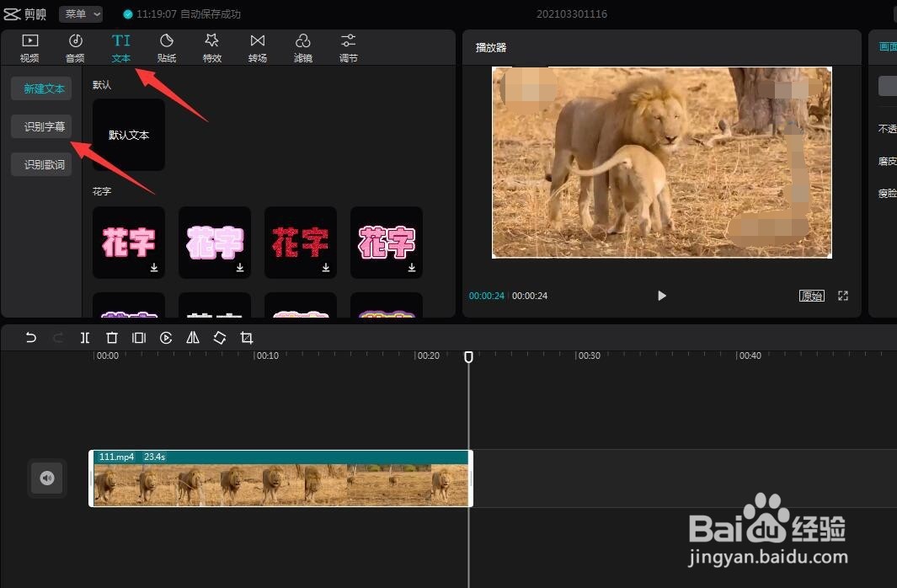Click the 新建文本 button
The width and height of the screenshot is (897, 588).
(41, 88)
